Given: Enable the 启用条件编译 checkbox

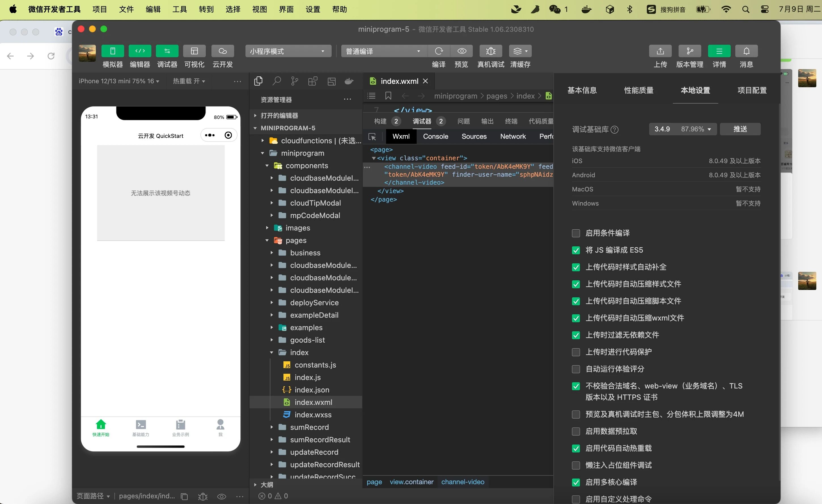Looking at the screenshot, I should pos(576,233).
